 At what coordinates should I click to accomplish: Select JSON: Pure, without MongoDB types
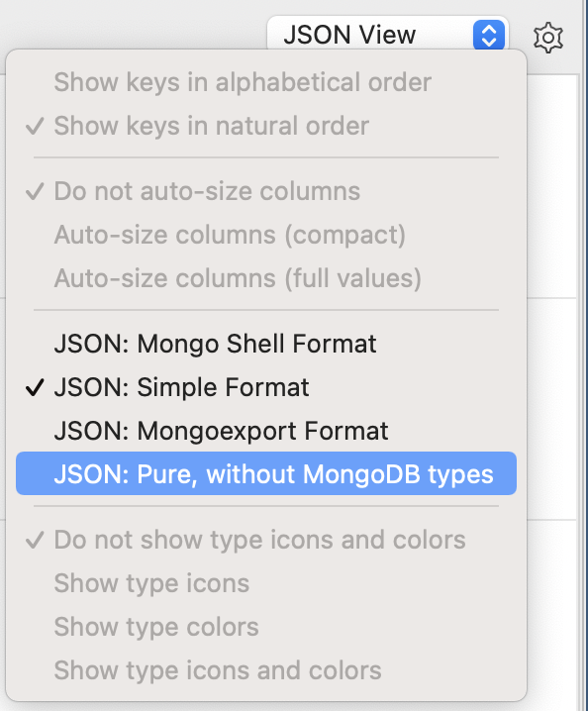[266, 473]
